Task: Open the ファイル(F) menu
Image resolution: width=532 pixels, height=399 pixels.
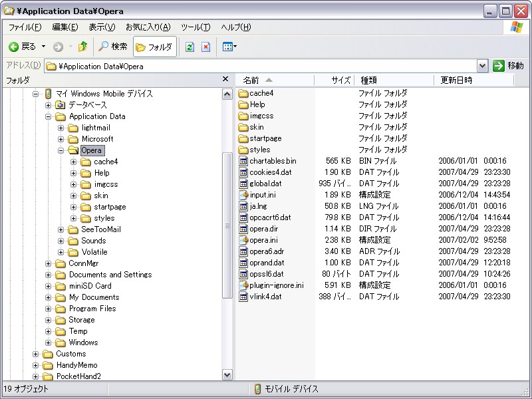Action: pos(25,27)
